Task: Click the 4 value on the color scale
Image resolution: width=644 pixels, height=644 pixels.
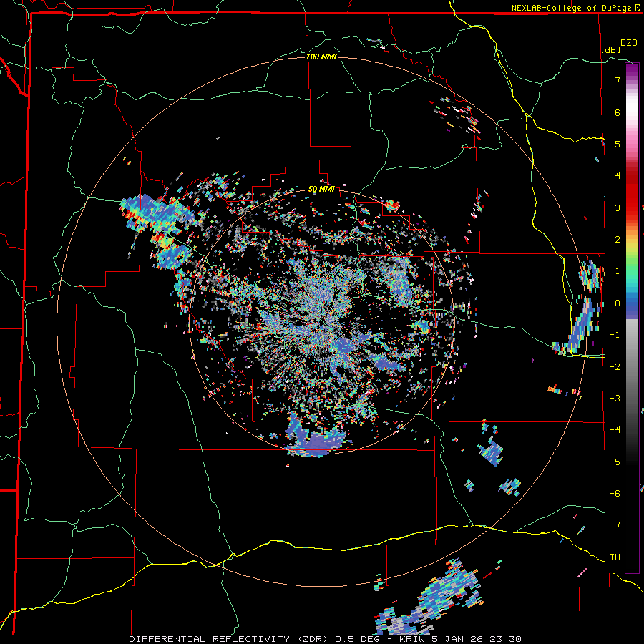Action: tap(618, 176)
